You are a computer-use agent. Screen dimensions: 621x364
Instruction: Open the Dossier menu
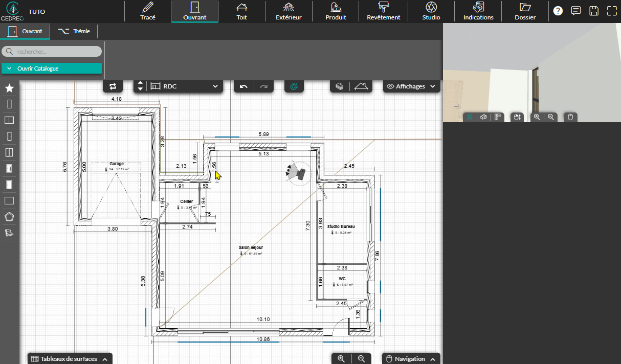[525, 11]
